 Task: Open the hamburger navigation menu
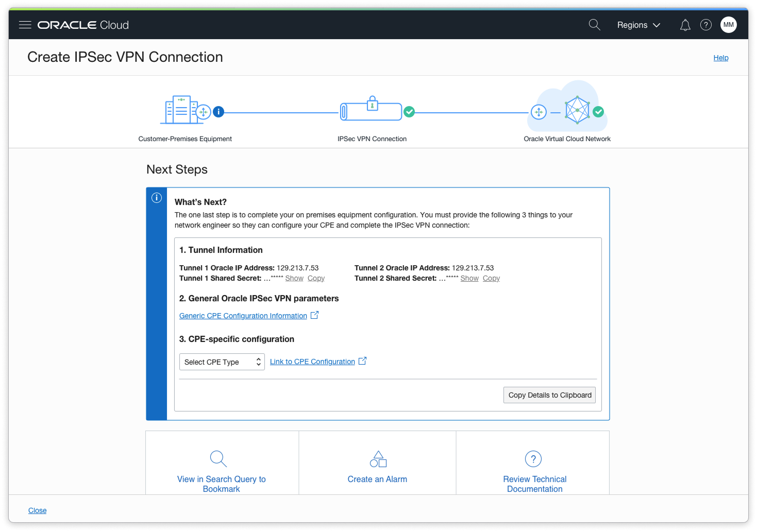[x=25, y=25]
